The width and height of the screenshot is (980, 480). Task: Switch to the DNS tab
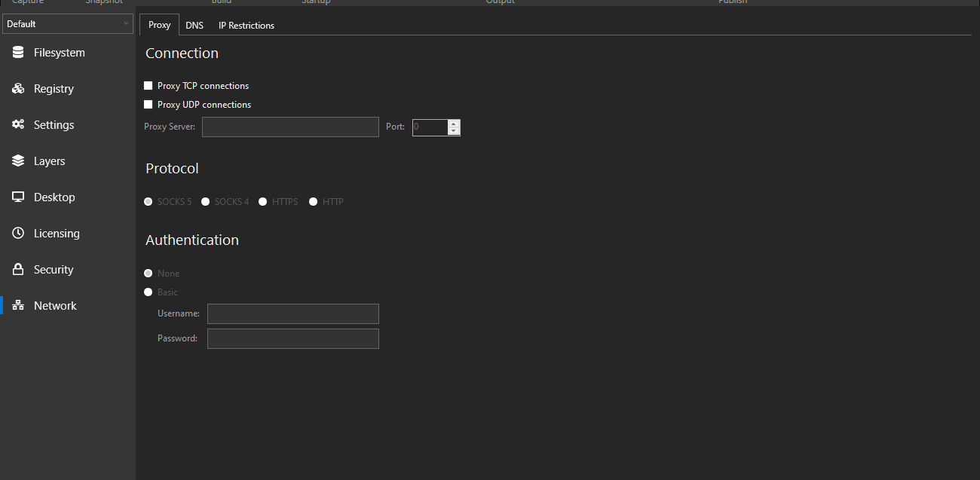pyautogui.click(x=194, y=25)
